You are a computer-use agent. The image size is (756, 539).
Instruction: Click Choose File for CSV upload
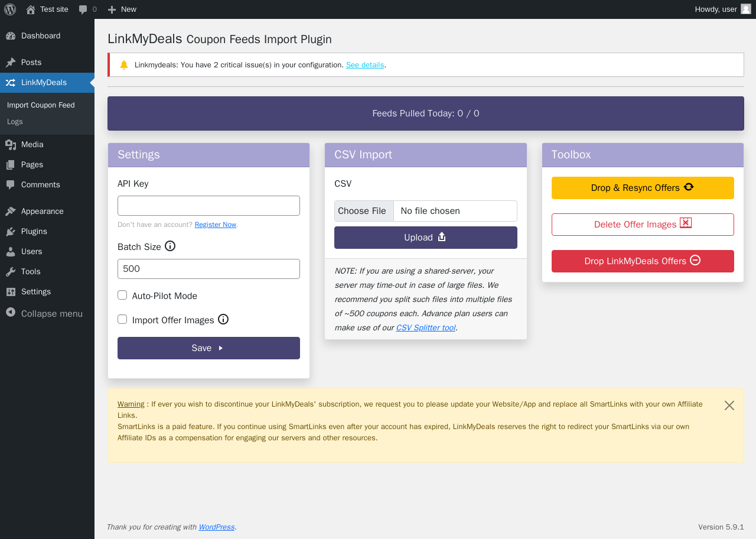click(362, 211)
